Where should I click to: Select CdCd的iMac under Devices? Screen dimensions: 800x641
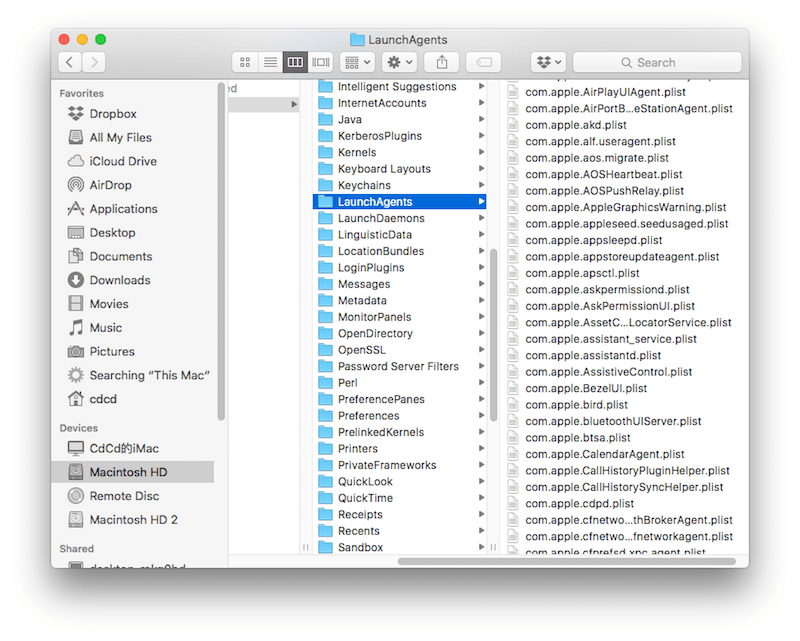coord(133,449)
